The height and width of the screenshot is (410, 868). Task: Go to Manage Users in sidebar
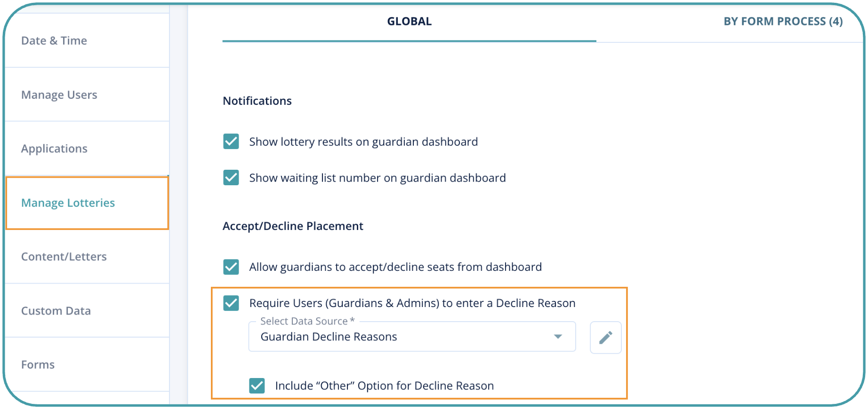(59, 95)
